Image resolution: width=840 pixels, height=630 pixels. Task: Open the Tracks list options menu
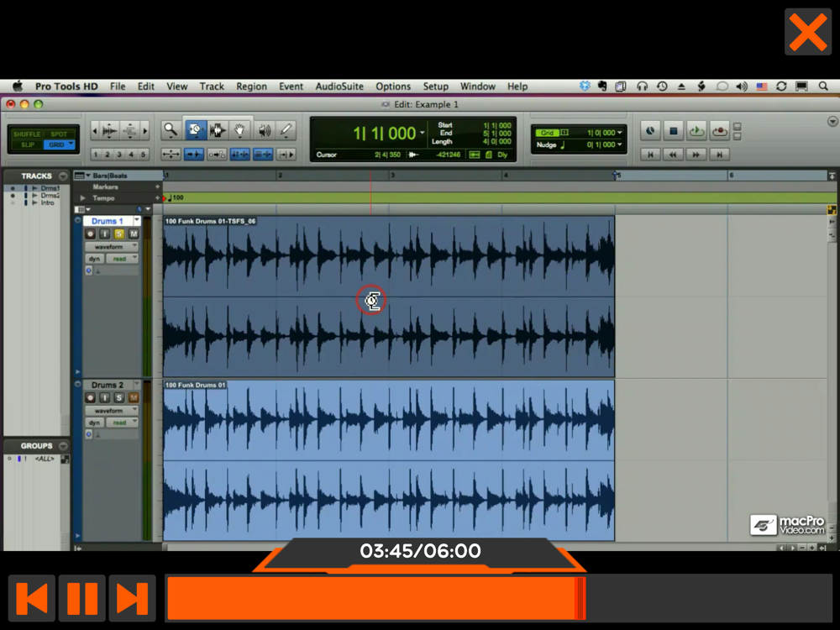(x=63, y=176)
